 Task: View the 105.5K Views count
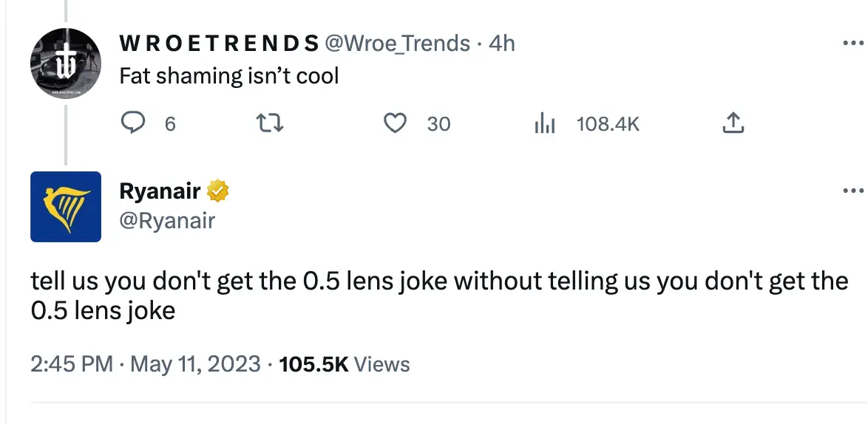[345, 364]
